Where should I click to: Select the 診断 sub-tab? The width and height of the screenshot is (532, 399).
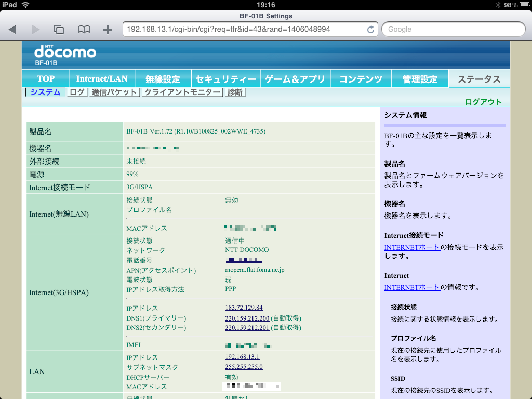point(235,92)
